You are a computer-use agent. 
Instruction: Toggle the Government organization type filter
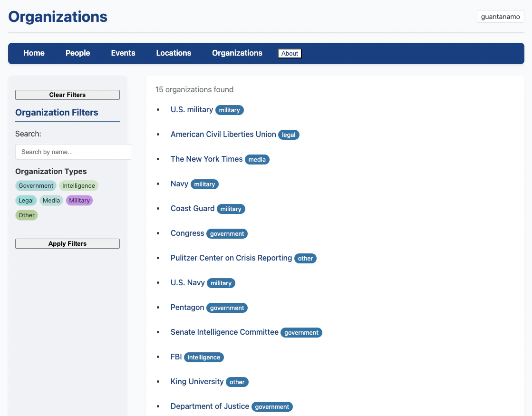coord(36,185)
